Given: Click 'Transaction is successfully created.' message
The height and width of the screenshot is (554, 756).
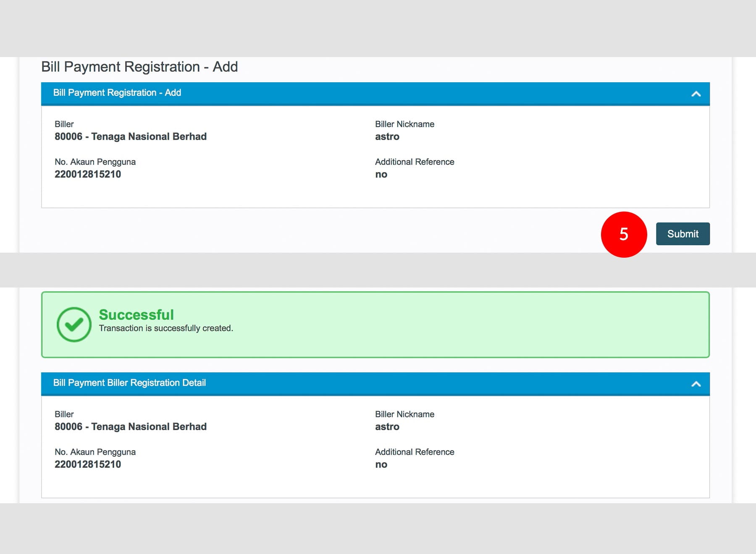Looking at the screenshot, I should (x=166, y=328).
